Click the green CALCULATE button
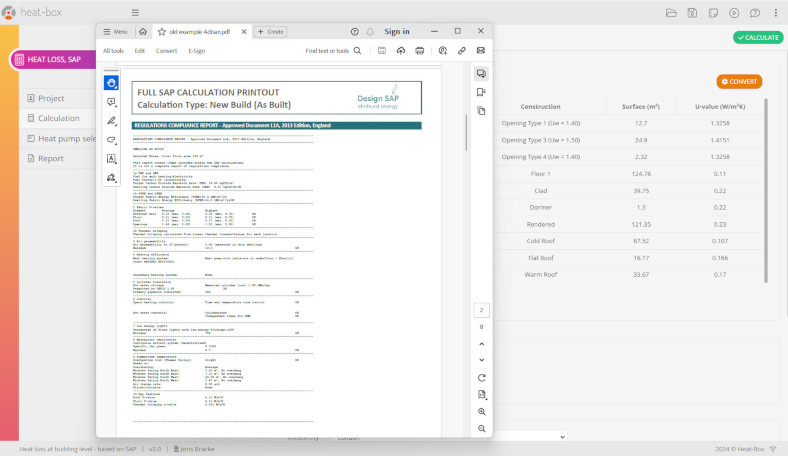 pos(758,37)
